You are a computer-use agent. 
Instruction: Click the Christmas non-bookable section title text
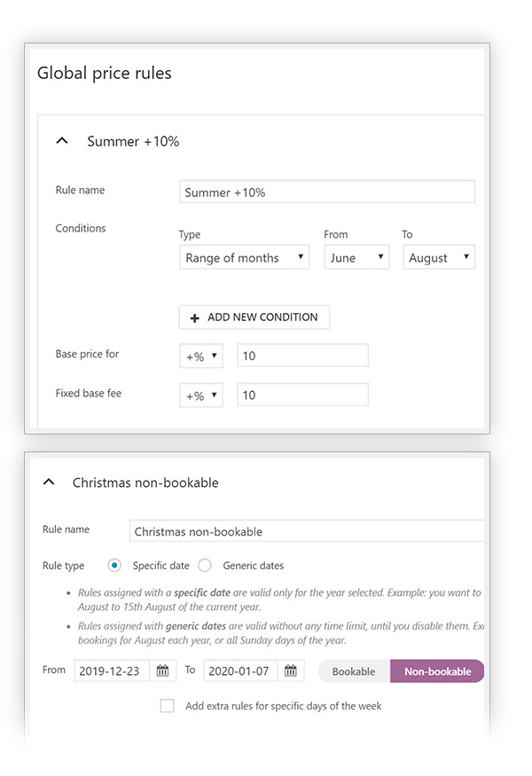coord(145,482)
